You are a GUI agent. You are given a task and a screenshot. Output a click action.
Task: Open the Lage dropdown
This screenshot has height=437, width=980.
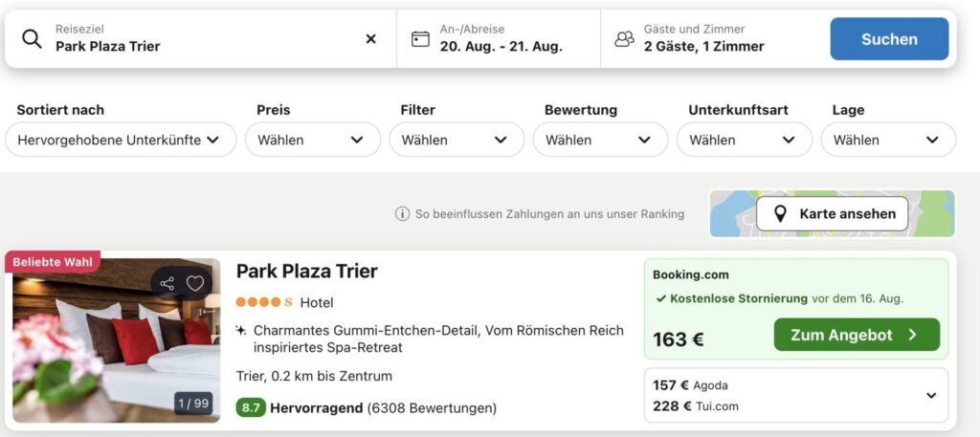(x=888, y=140)
